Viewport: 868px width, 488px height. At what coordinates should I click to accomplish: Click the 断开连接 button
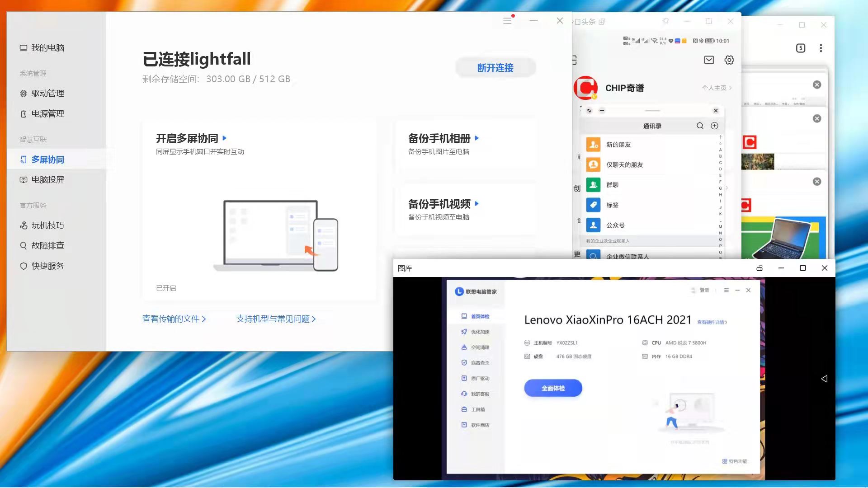pos(495,67)
